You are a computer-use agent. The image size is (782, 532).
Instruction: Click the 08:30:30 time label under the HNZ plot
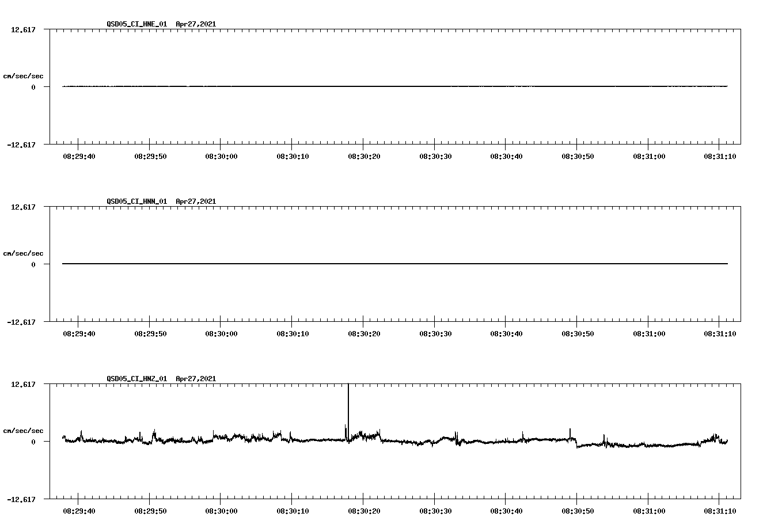(x=436, y=510)
